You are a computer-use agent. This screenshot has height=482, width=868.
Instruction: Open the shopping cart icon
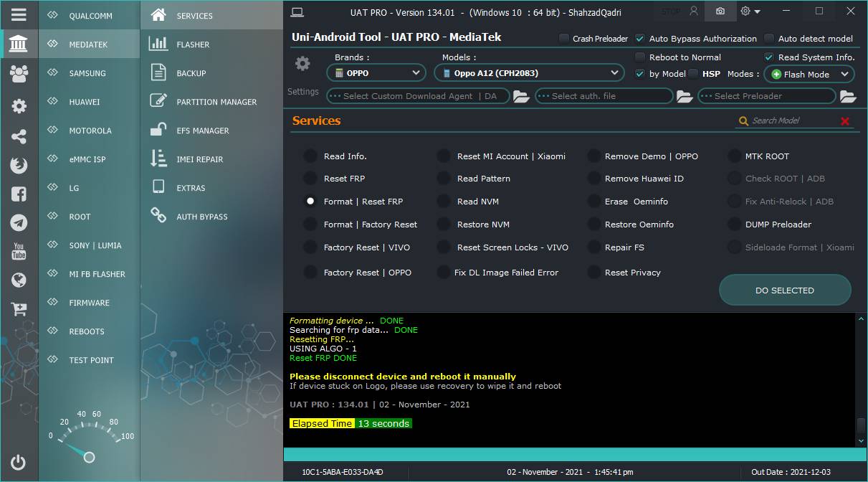pyautogui.click(x=19, y=309)
